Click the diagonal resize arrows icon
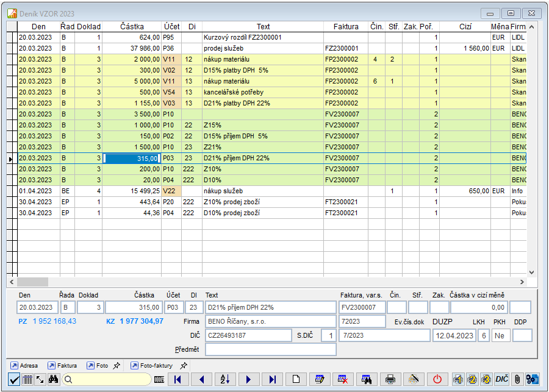549x392 pixels. pyautogui.click(x=40, y=379)
